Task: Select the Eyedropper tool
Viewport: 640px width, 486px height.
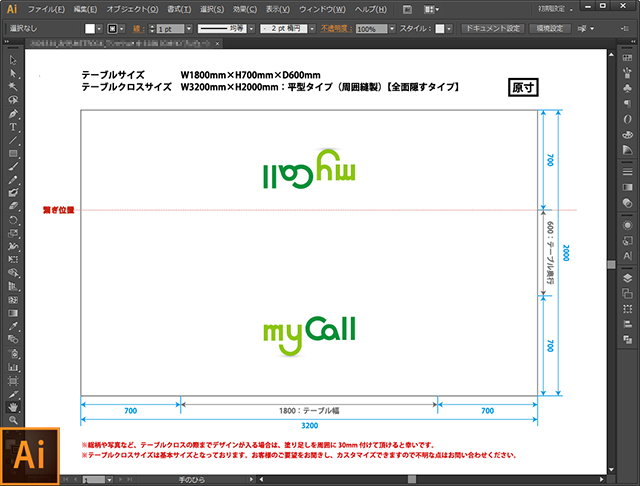Action: 13,326
